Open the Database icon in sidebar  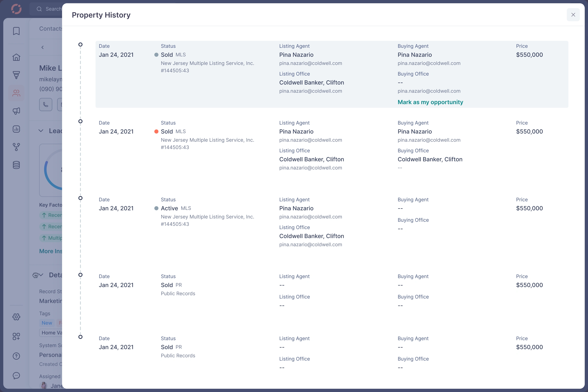(16, 165)
